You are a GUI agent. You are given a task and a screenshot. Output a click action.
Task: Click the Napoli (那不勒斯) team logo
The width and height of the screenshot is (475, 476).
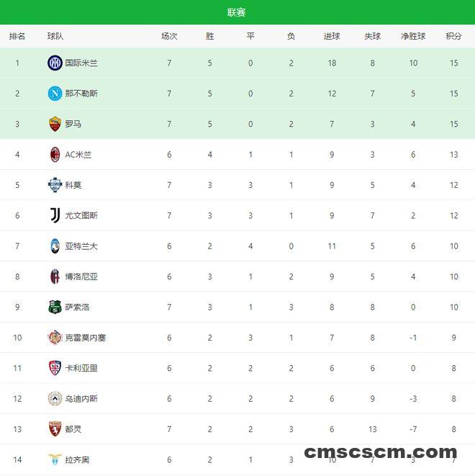(x=55, y=94)
